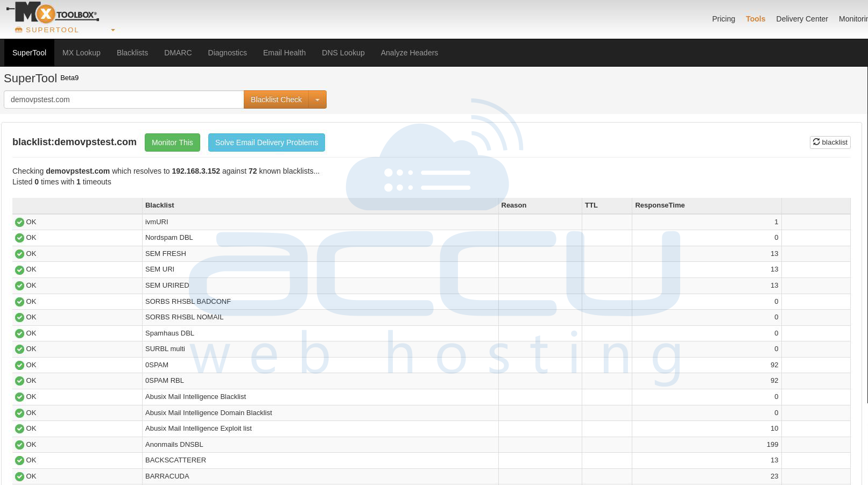Image resolution: width=868 pixels, height=485 pixels.
Task: Open the Diagnostics tab
Action: click(228, 53)
